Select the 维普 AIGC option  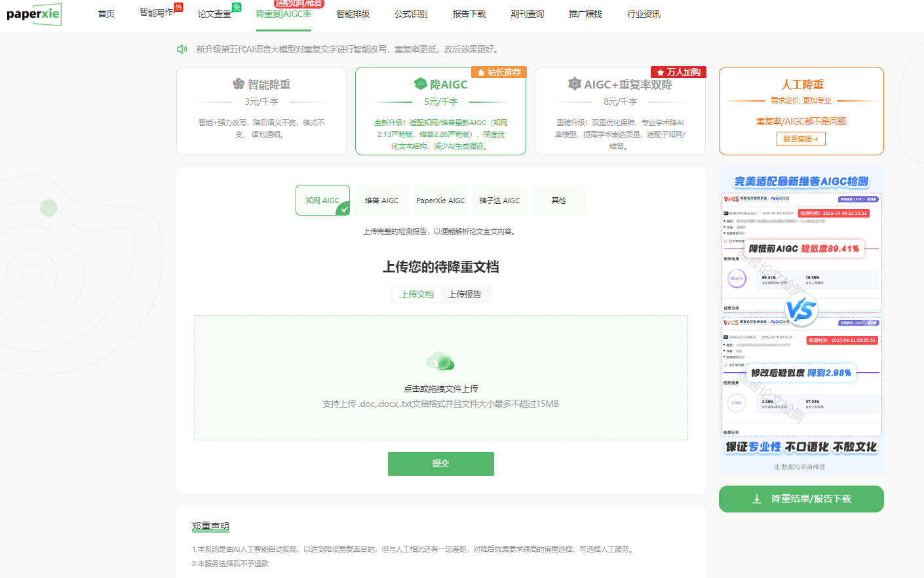click(x=381, y=201)
